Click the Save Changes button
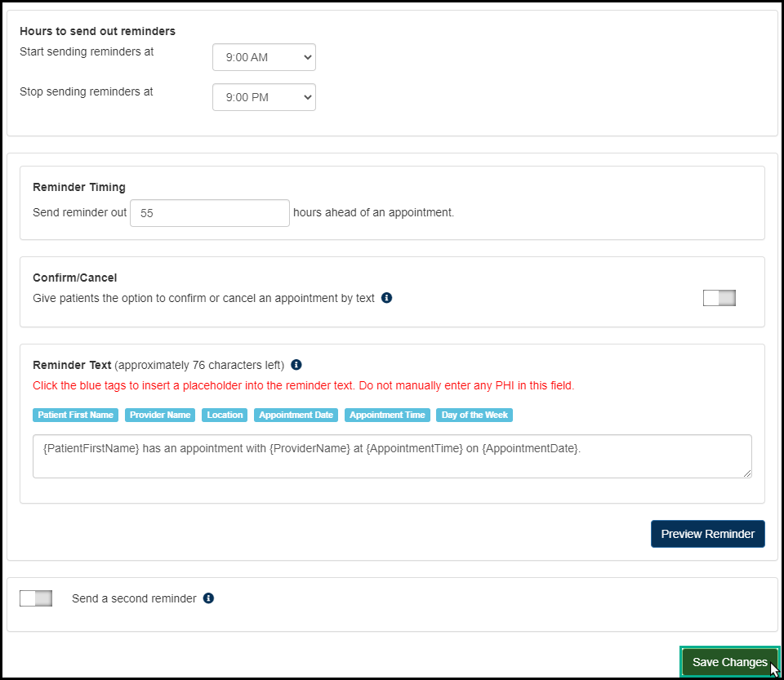784x680 pixels. (729, 662)
